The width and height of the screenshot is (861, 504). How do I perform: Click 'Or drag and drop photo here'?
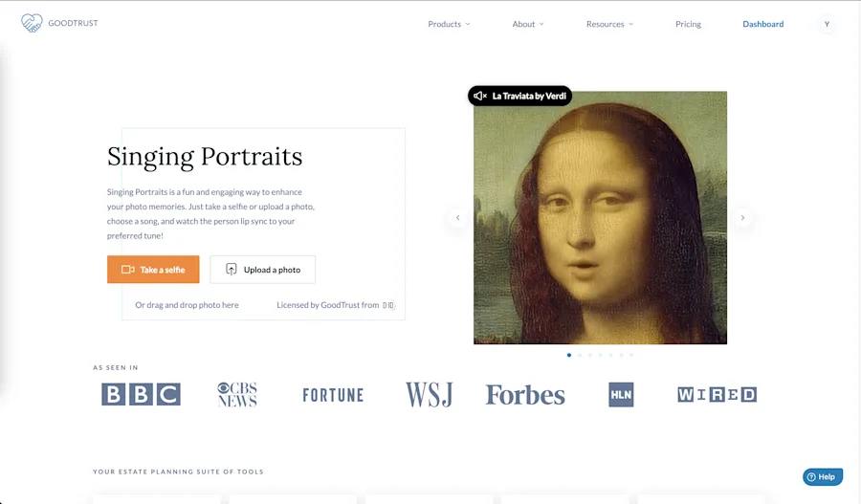[187, 305]
